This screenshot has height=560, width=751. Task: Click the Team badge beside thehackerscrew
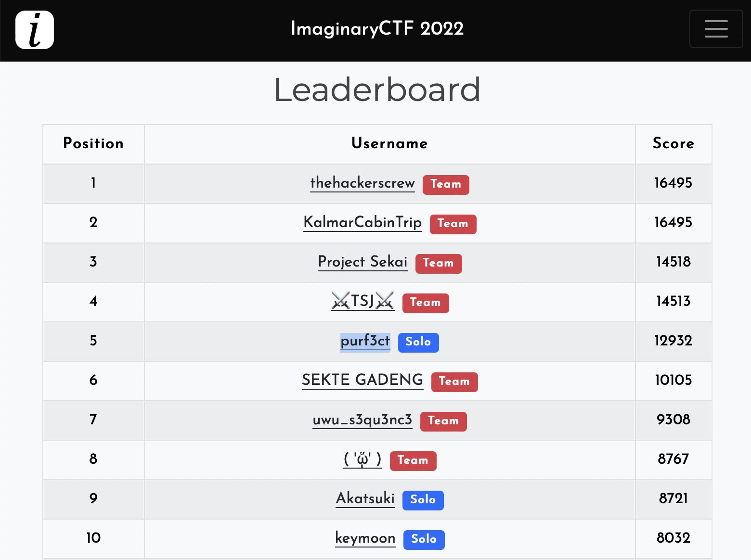point(446,185)
